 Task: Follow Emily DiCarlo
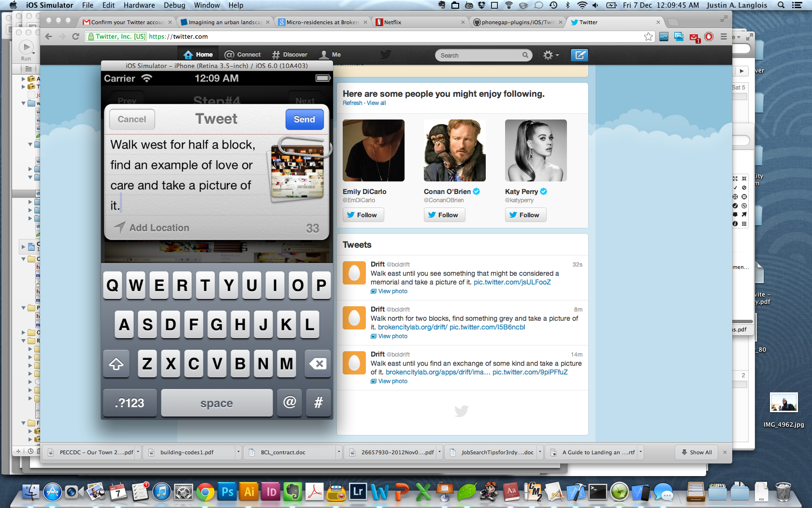(363, 215)
